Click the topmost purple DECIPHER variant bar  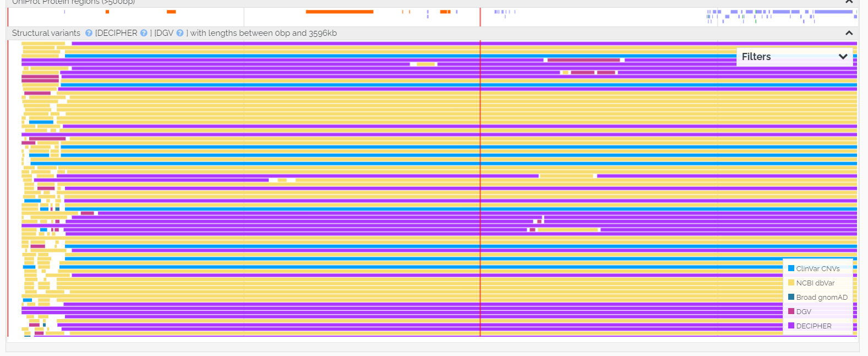coord(465,44)
